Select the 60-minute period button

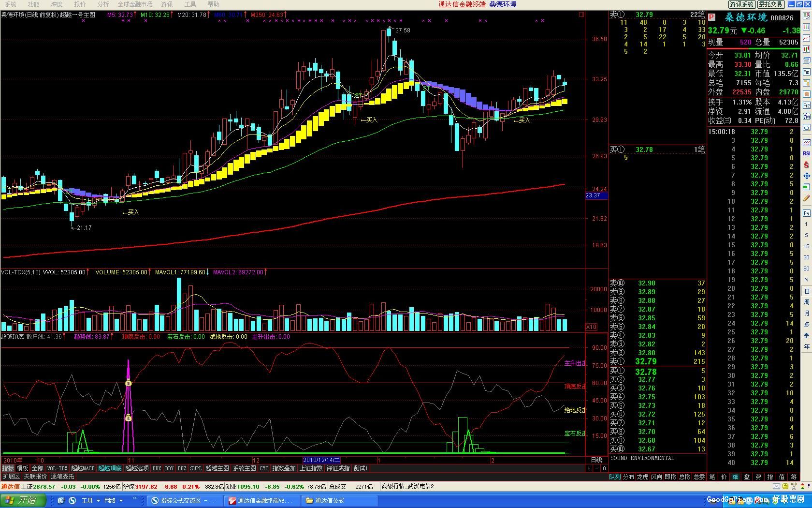pos(806,269)
